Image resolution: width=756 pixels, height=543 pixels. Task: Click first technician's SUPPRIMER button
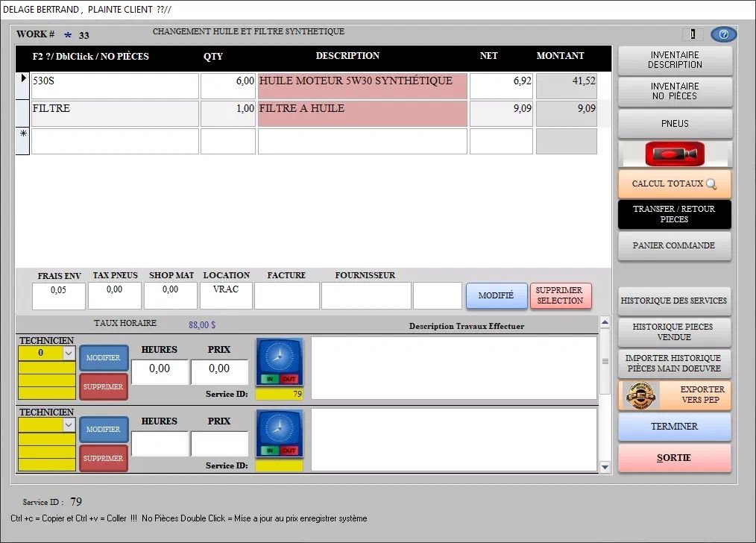(x=103, y=387)
